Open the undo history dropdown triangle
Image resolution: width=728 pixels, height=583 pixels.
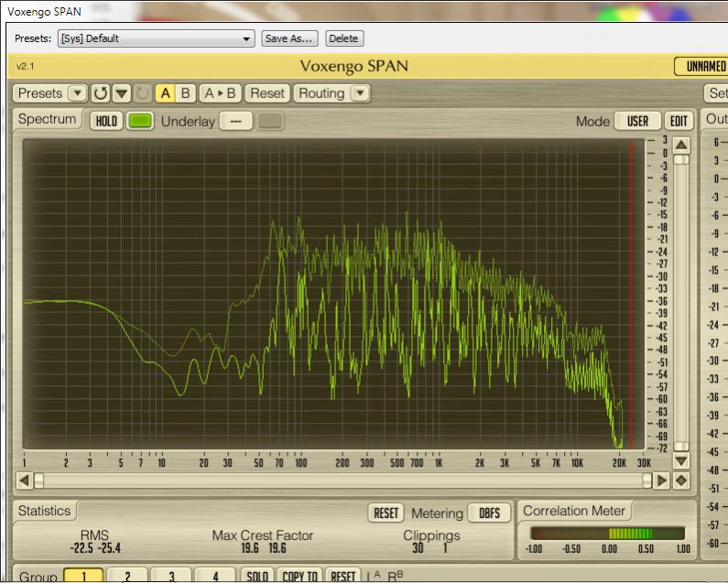(122, 93)
